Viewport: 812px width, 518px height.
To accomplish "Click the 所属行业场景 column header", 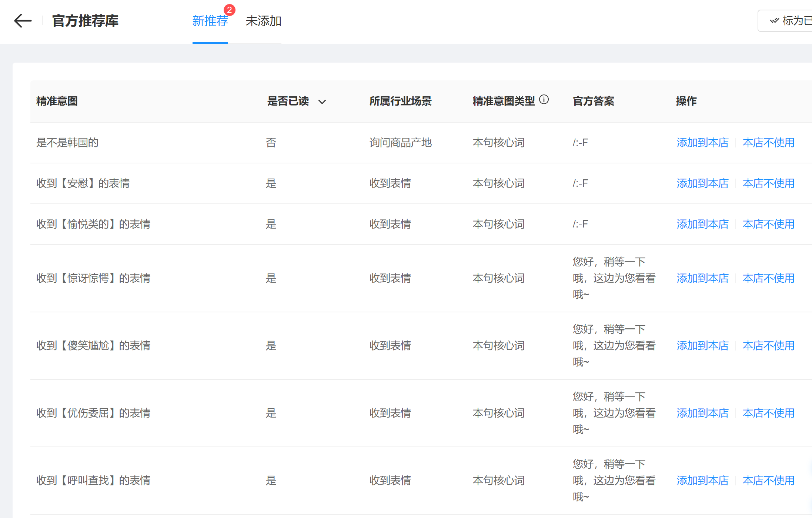I will point(401,101).
